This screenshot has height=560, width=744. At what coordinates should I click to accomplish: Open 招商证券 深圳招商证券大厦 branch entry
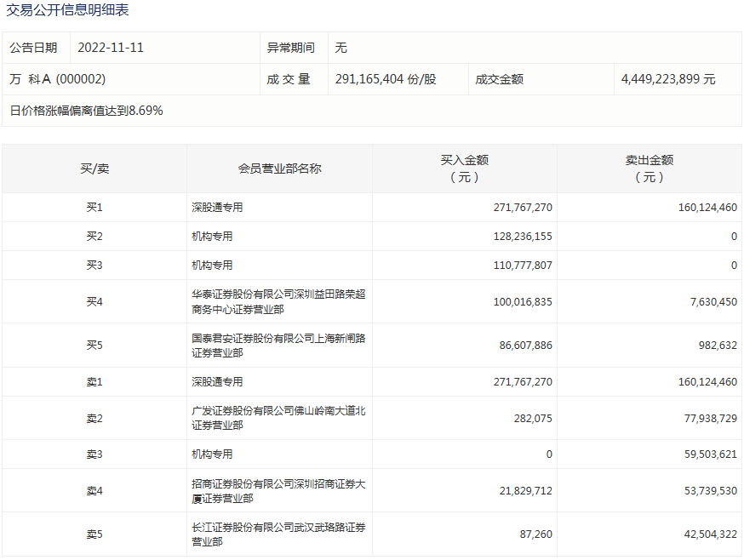tap(278, 491)
